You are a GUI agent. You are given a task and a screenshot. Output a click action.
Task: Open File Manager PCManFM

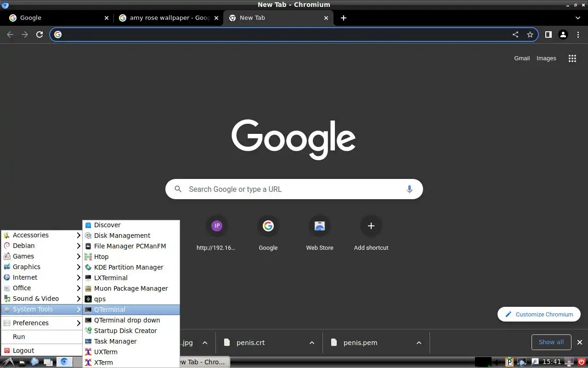click(131, 246)
